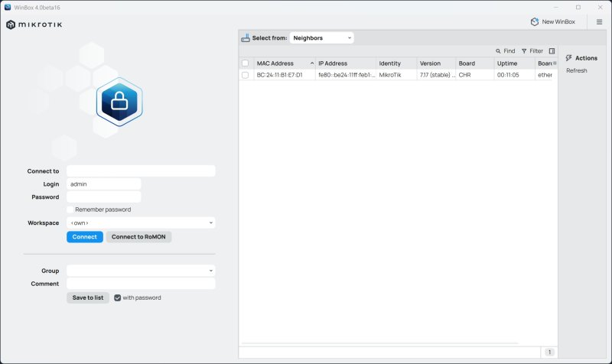Click the ether interface cell

tap(545, 75)
